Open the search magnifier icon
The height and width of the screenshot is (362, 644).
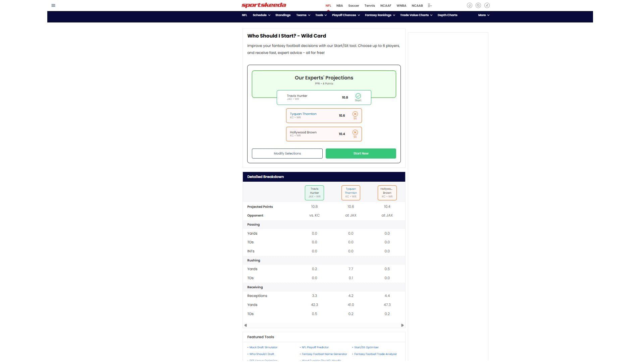tap(478, 5)
